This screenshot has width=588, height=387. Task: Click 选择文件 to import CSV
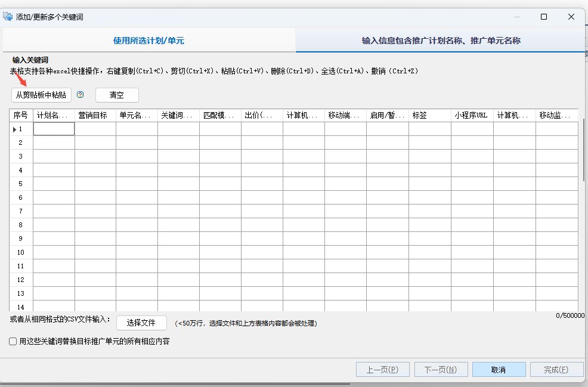[x=141, y=323]
